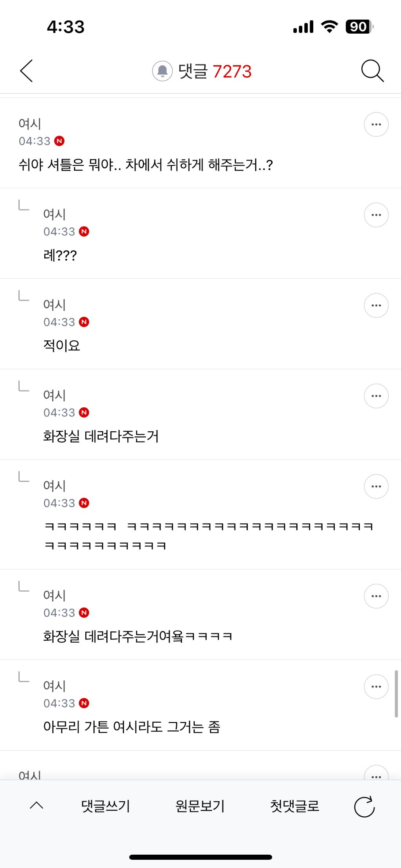
Task: Click the scrollbar on the right edge
Action: (396, 693)
